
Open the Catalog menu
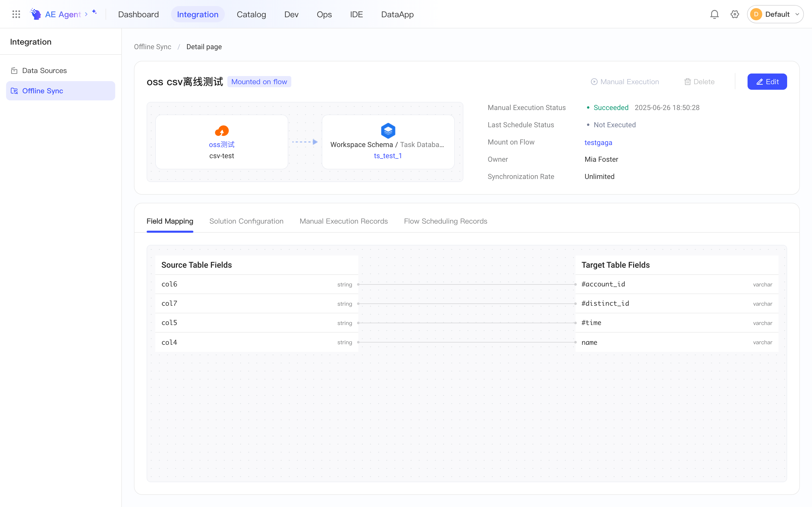(x=251, y=14)
